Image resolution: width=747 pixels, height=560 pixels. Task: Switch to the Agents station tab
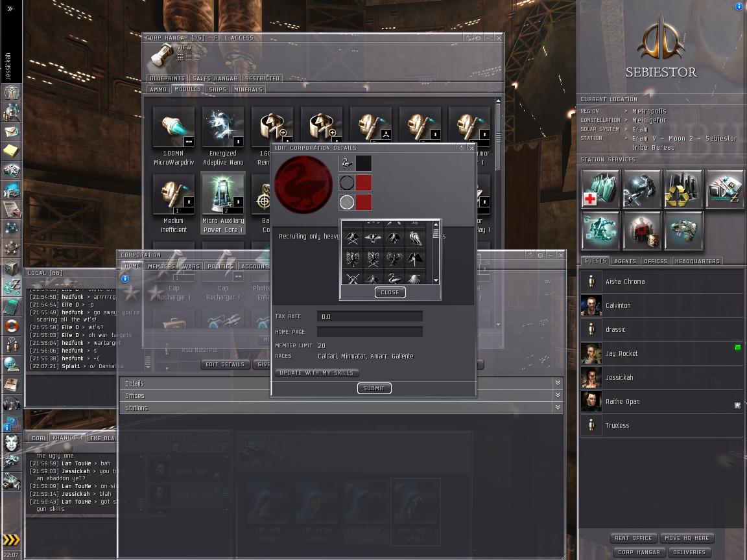pos(625,261)
